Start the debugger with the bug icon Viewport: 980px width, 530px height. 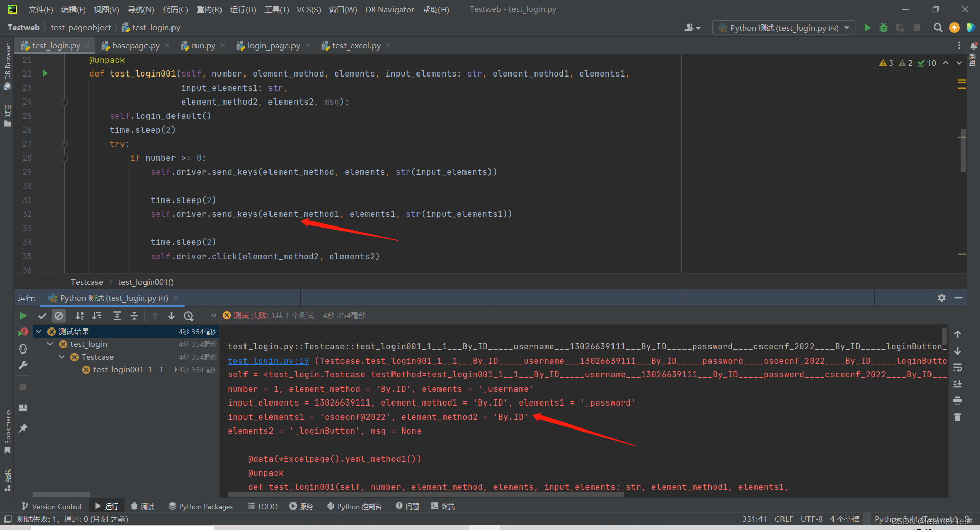click(x=884, y=28)
